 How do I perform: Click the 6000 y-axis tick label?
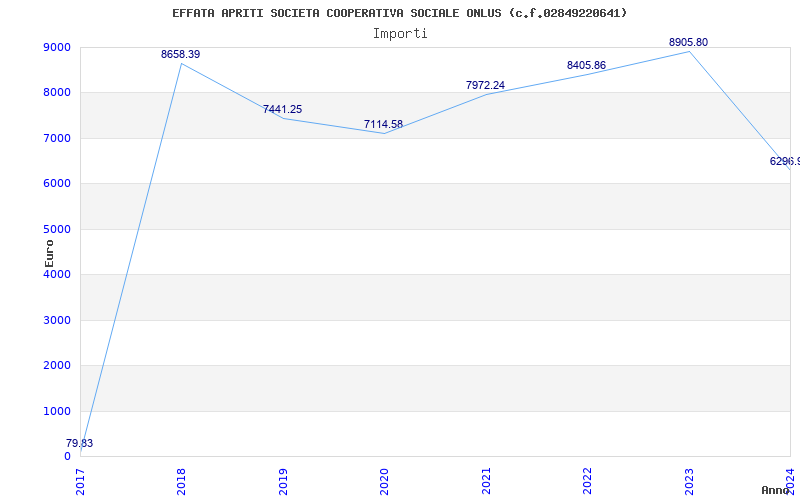coord(57,184)
